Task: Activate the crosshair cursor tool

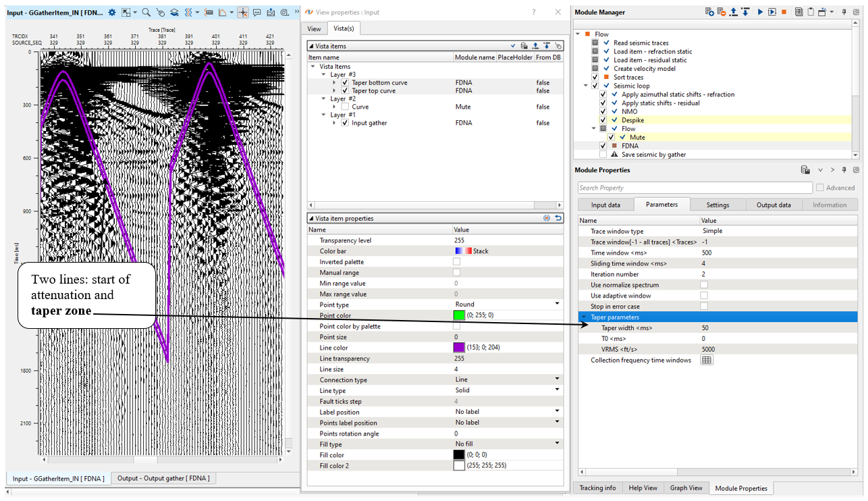Action: [x=243, y=12]
